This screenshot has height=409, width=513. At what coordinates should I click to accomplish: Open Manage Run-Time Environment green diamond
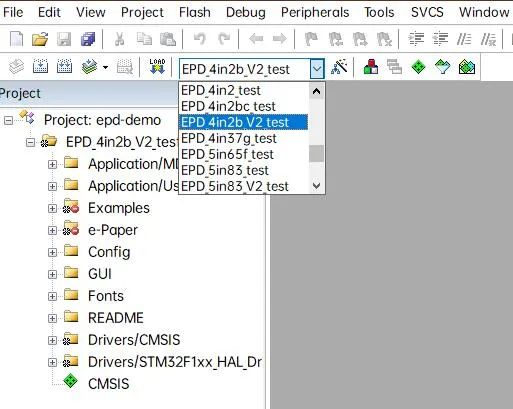419,67
